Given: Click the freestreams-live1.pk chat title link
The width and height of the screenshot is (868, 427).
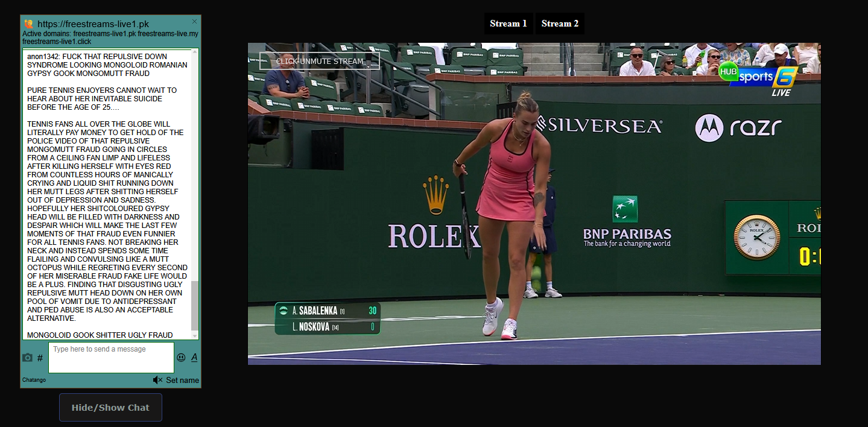Looking at the screenshot, I should pos(93,24).
